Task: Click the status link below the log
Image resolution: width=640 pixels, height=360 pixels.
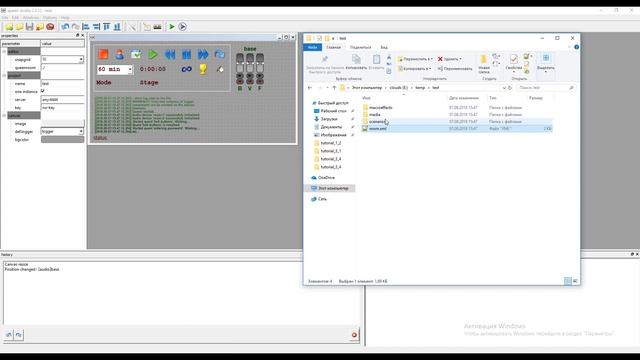Action: pyautogui.click(x=100, y=138)
